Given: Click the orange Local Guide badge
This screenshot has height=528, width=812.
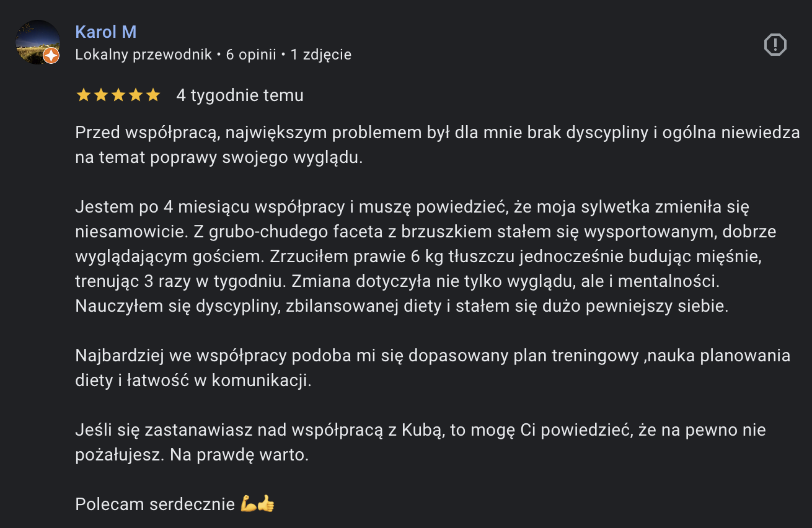Looking at the screenshot, I should [x=51, y=56].
